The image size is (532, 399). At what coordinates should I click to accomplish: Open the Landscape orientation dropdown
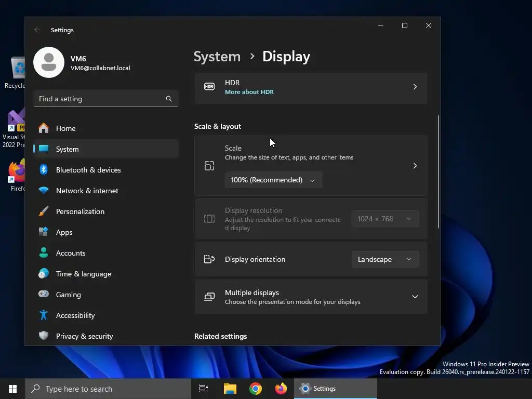[385, 259]
